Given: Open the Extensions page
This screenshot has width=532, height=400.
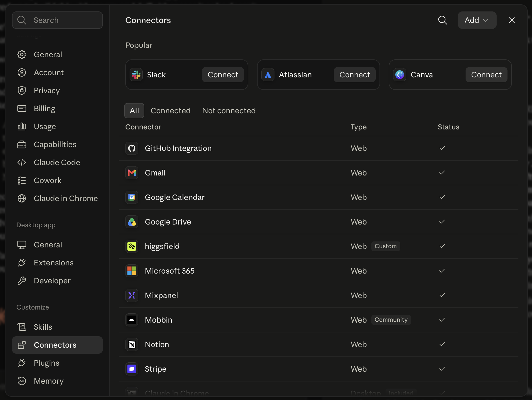Looking at the screenshot, I should [x=57, y=263].
